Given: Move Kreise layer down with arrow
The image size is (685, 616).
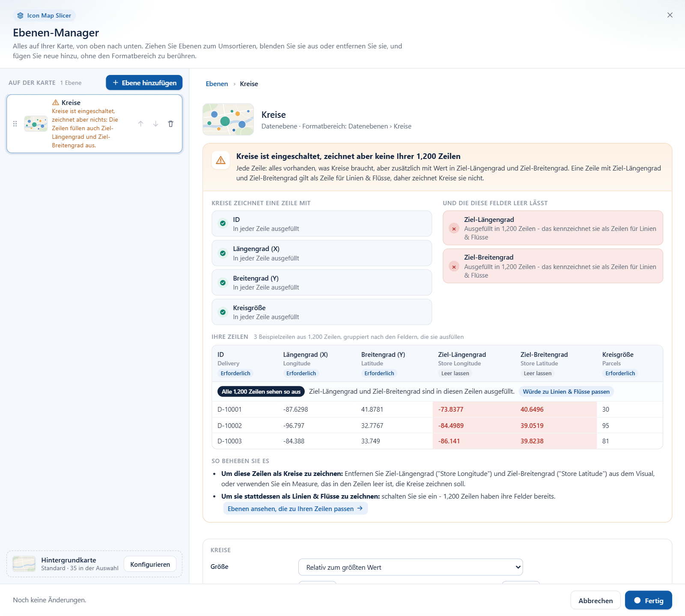Looking at the screenshot, I should coord(156,124).
